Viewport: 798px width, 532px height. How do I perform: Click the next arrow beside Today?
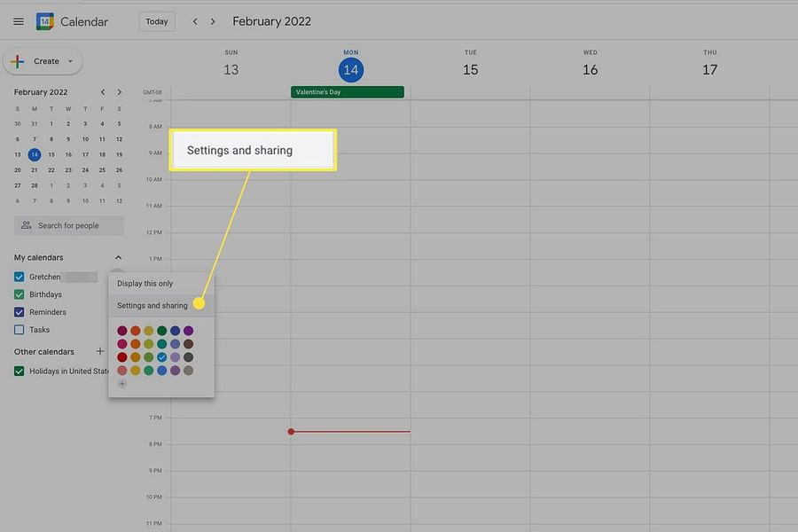[213, 20]
